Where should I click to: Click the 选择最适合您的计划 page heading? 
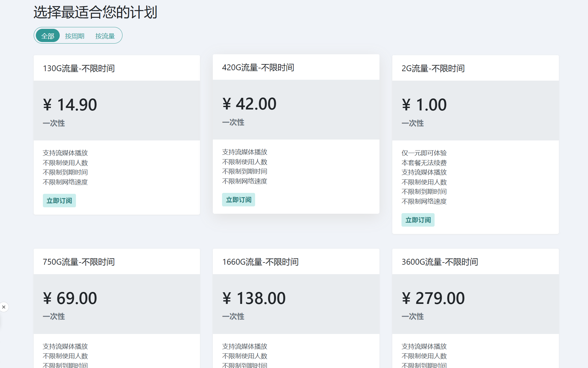[x=95, y=12]
